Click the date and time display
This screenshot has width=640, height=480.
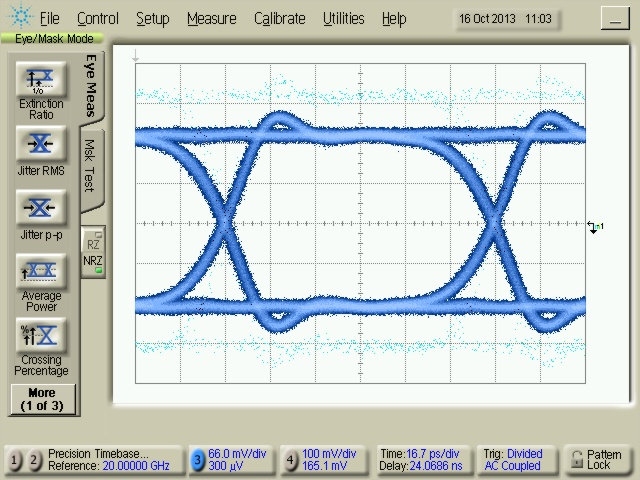tap(505, 19)
